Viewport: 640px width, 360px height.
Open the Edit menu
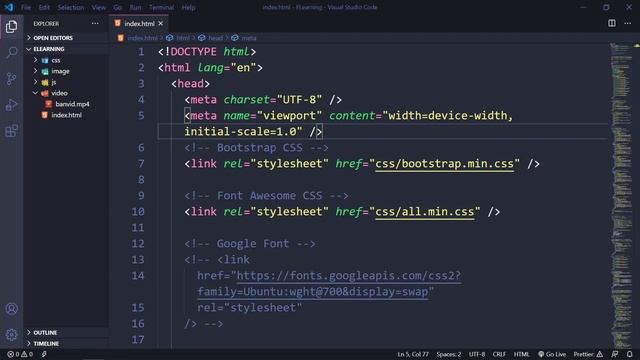(44, 7)
